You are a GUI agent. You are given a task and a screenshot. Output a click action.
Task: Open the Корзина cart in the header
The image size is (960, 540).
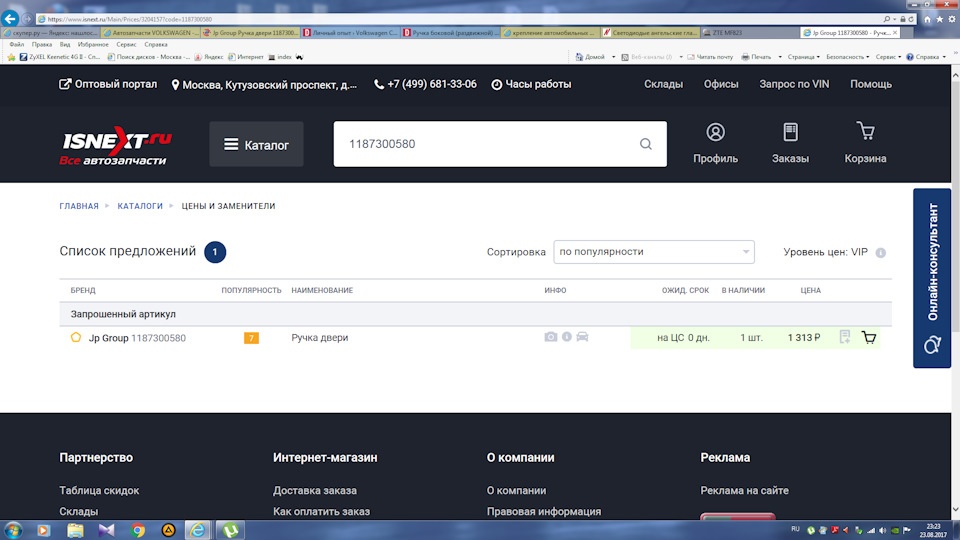pyautogui.click(x=865, y=143)
